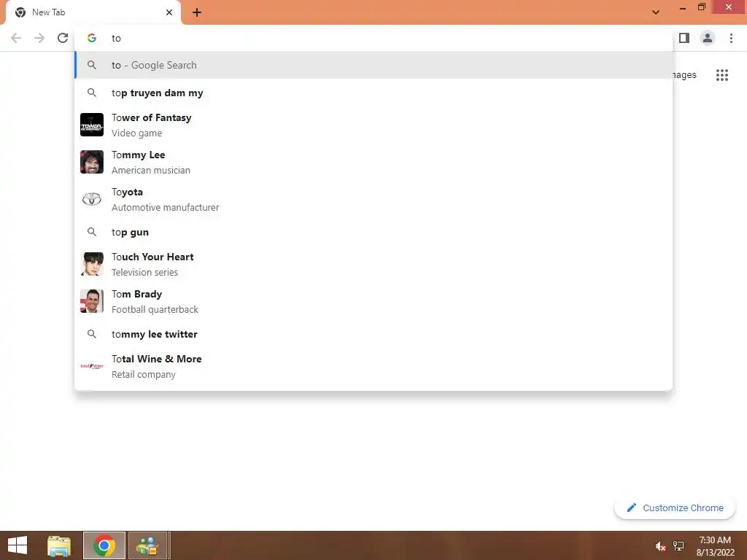Click magnifier icon beside 'top gun'
The width and height of the screenshot is (747, 560).
(x=92, y=232)
